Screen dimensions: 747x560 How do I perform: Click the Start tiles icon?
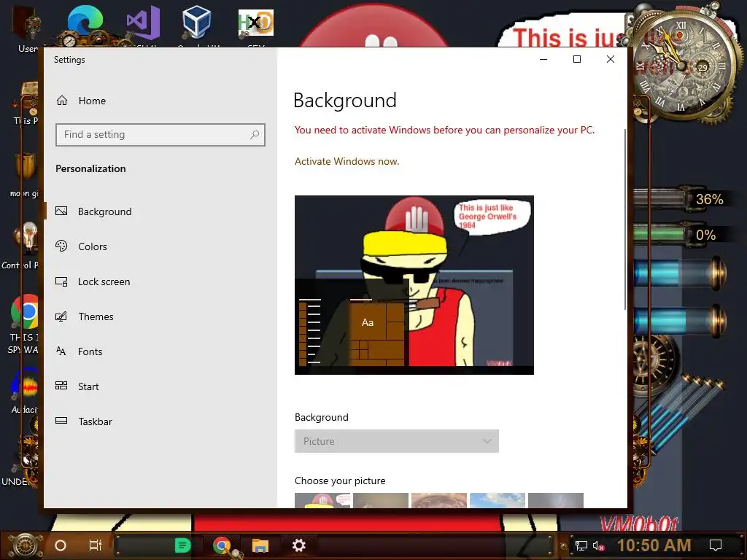(x=61, y=386)
